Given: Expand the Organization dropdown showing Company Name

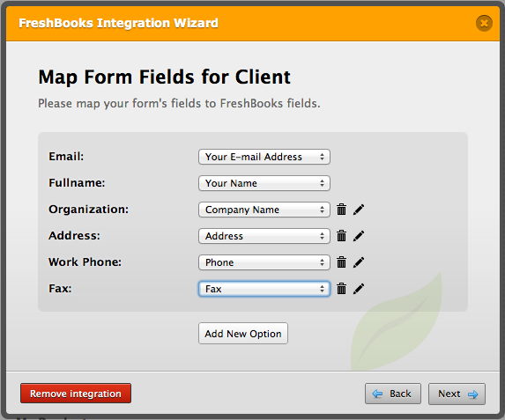Looking at the screenshot, I should [264, 210].
